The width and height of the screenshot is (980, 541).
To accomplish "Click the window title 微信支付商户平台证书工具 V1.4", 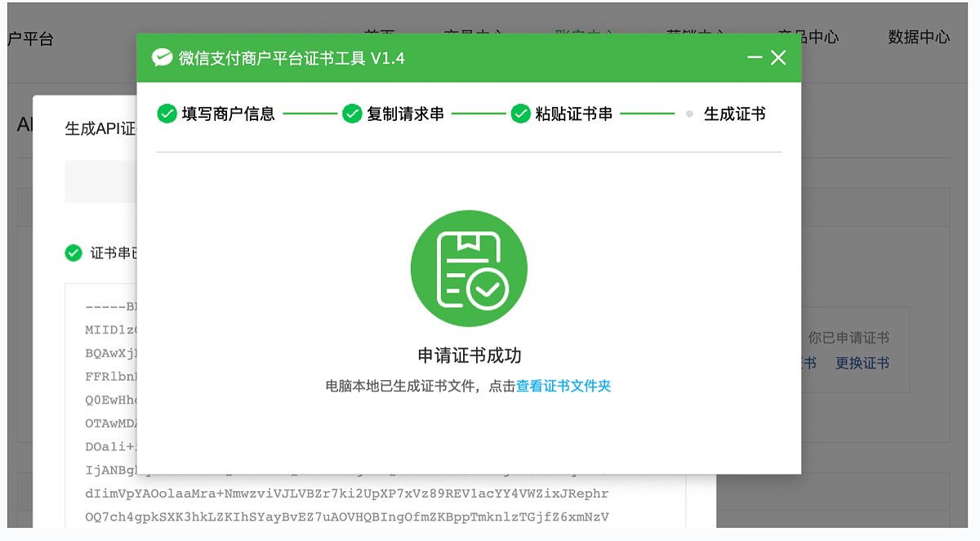I will (291, 58).
